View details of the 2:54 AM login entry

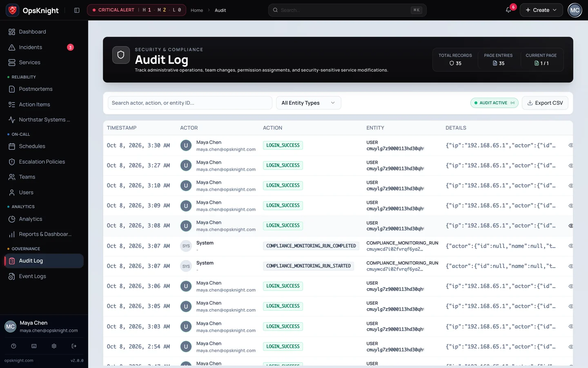[x=570, y=347]
